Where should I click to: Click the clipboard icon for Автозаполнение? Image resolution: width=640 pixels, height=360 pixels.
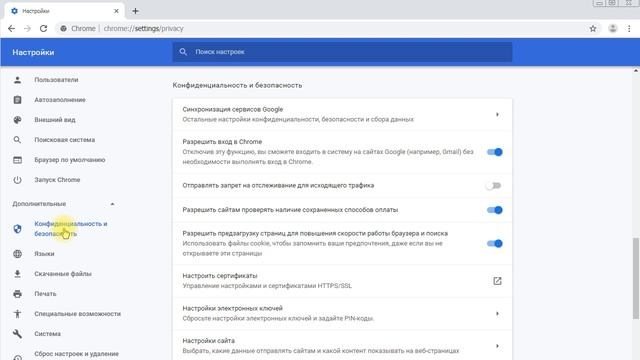click(x=17, y=100)
